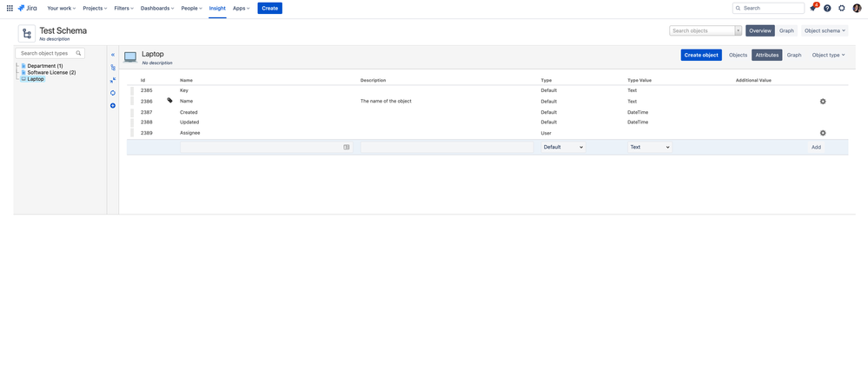This screenshot has width=868, height=390.
Task: Focus the new attribute description field
Action: [447, 147]
